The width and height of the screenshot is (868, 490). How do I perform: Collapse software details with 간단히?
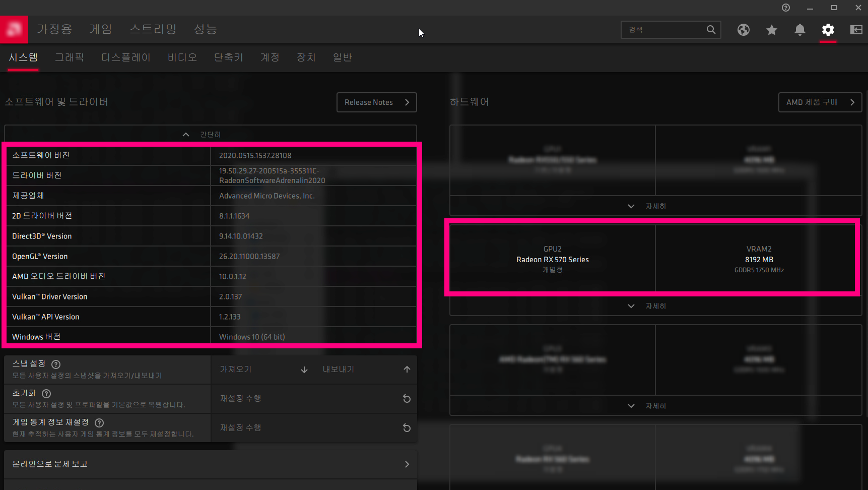click(x=211, y=135)
